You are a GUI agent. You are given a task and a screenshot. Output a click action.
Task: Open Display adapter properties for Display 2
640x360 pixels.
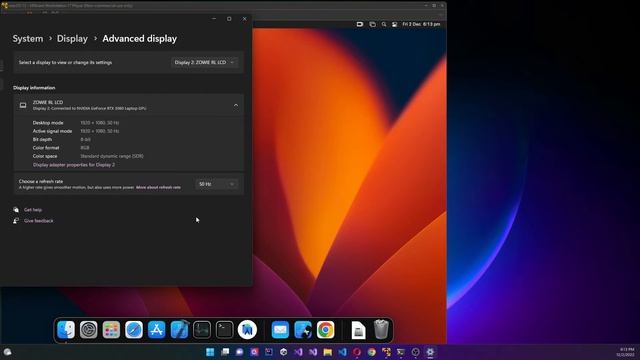point(74,165)
